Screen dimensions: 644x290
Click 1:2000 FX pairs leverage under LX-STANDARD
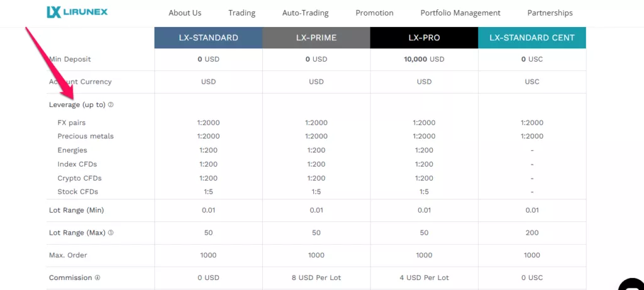click(x=208, y=123)
